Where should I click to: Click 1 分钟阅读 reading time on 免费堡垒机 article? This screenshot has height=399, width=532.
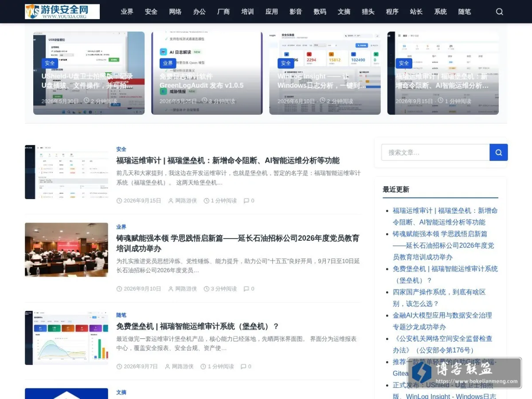[220, 367]
